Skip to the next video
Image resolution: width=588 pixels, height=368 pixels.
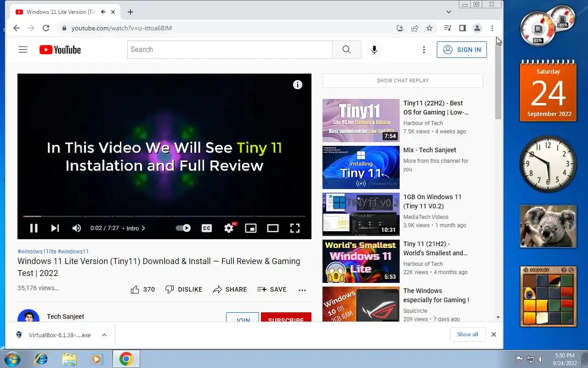point(55,228)
